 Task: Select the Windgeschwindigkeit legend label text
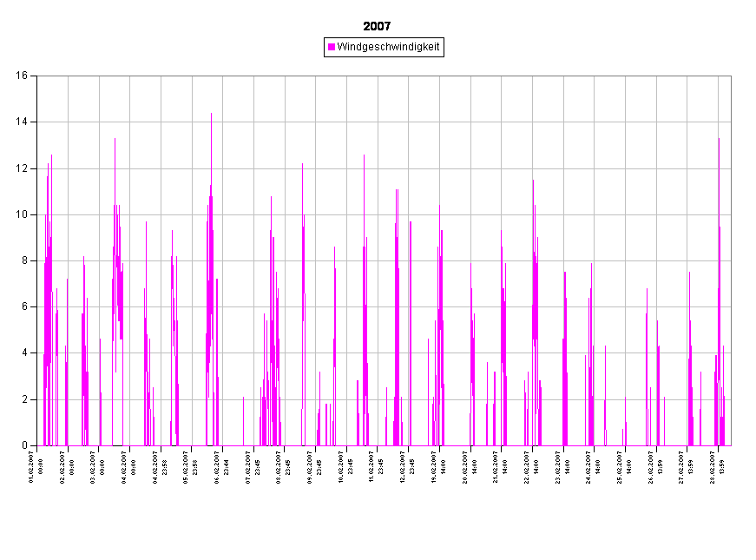coord(388,47)
